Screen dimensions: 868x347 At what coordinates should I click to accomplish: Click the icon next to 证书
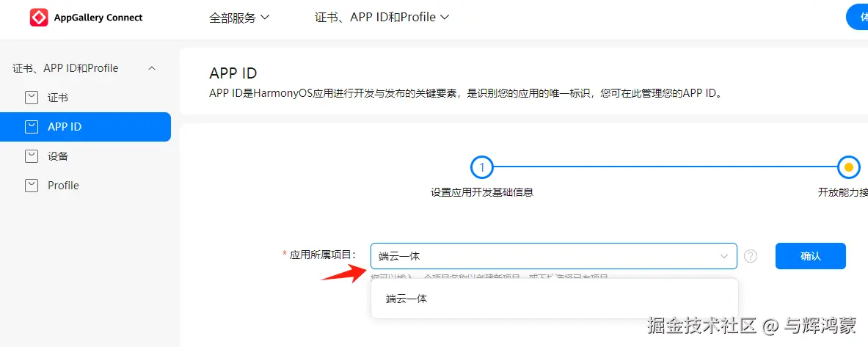click(x=32, y=98)
